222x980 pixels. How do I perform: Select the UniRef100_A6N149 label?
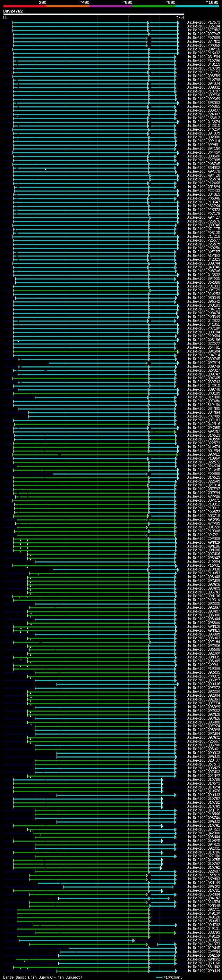coord(203,883)
